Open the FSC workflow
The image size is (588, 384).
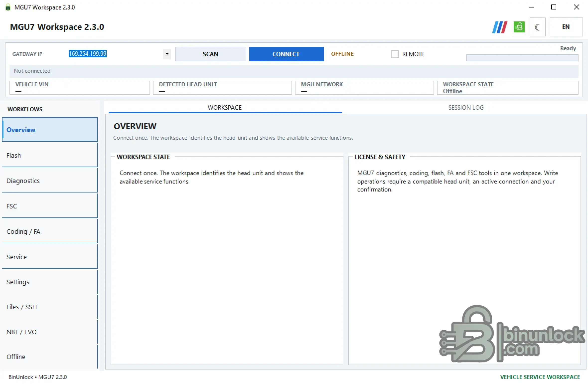[50, 206]
